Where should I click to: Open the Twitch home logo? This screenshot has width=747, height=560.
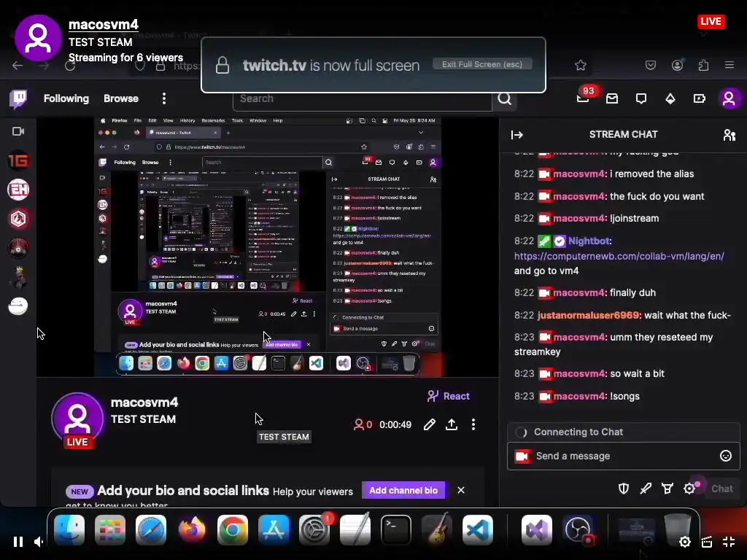coord(19,98)
